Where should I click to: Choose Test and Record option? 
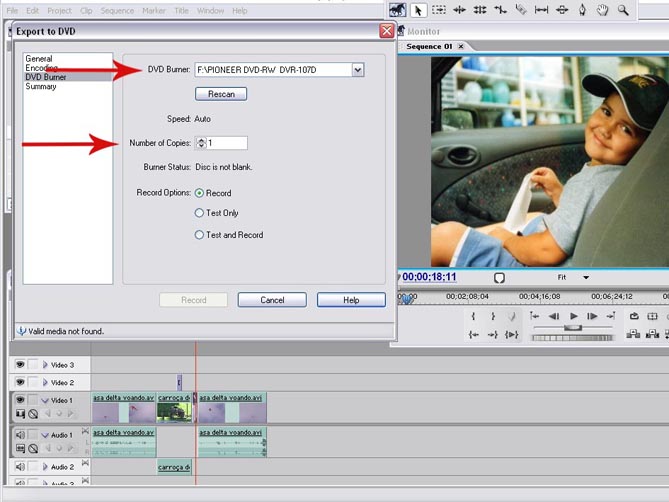(x=200, y=235)
